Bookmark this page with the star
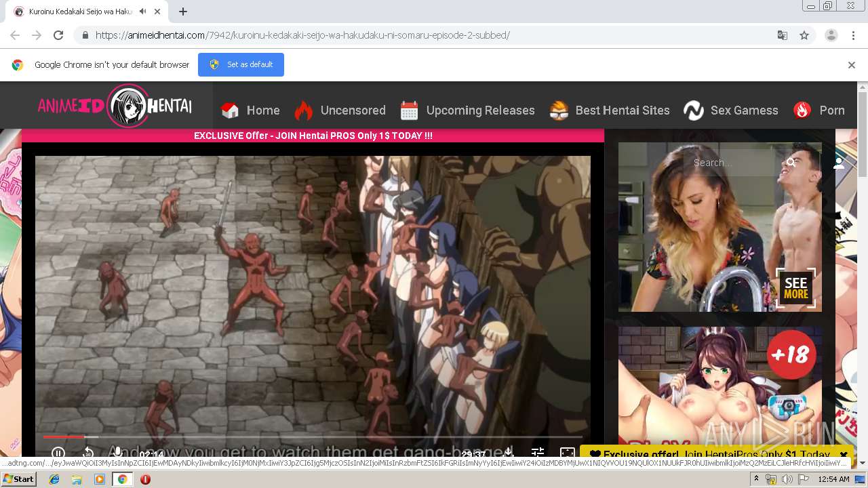 coord(804,35)
